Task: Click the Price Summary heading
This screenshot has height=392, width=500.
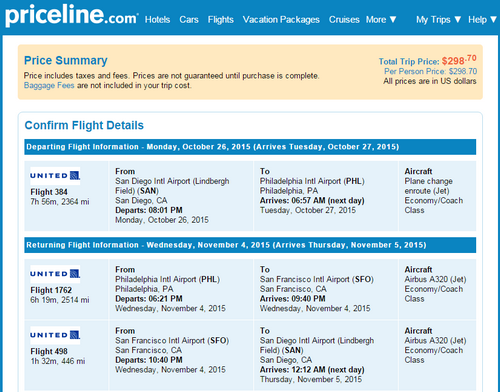Action: pyautogui.click(x=66, y=60)
